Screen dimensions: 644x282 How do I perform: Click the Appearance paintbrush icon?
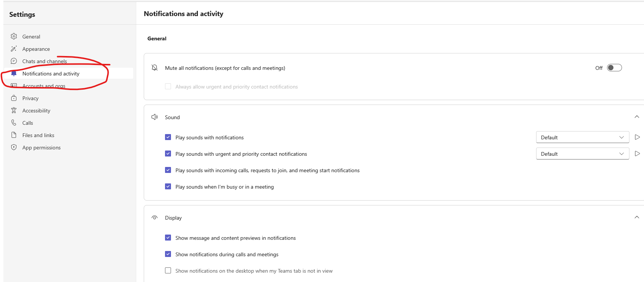pyautogui.click(x=14, y=49)
